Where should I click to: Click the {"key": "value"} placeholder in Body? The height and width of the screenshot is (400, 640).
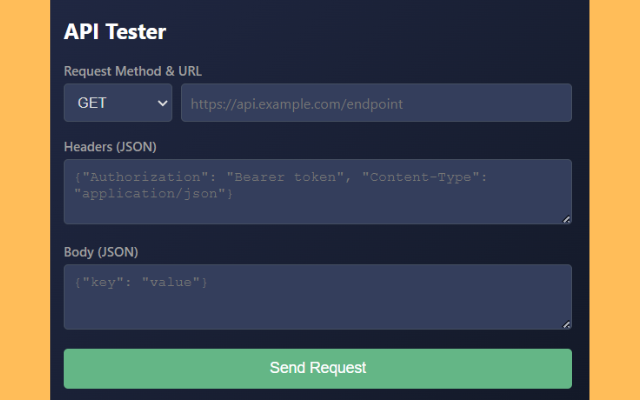[141, 283]
